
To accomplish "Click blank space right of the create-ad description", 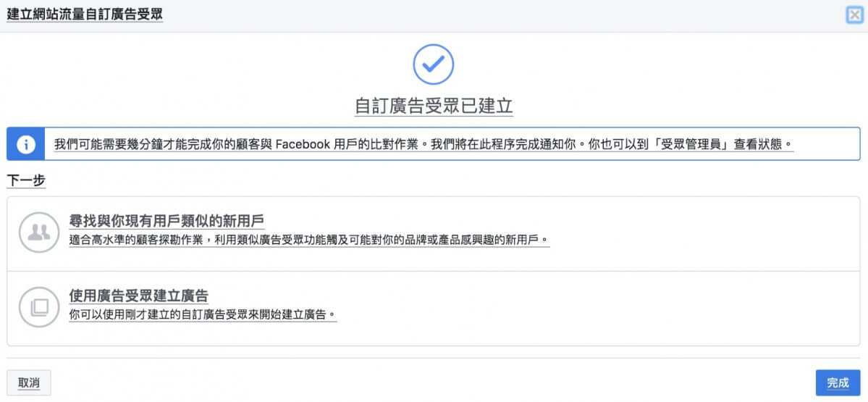I will pyautogui.click(x=594, y=308).
